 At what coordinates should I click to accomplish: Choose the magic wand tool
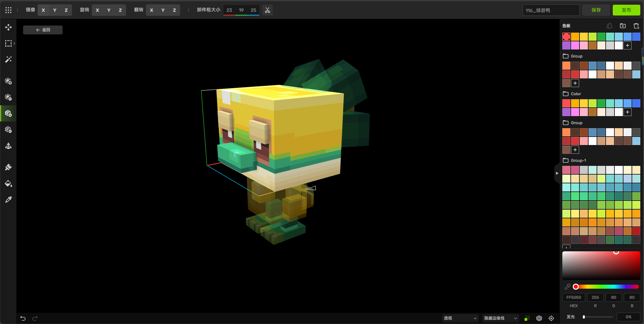coord(8,60)
